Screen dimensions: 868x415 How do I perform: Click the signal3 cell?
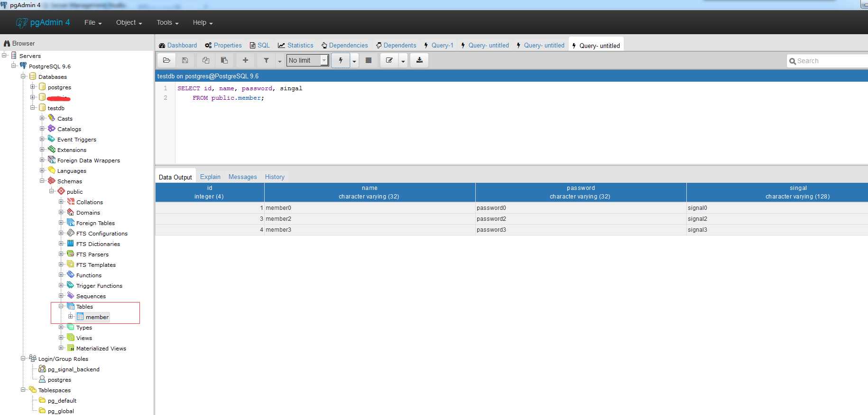point(777,230)
